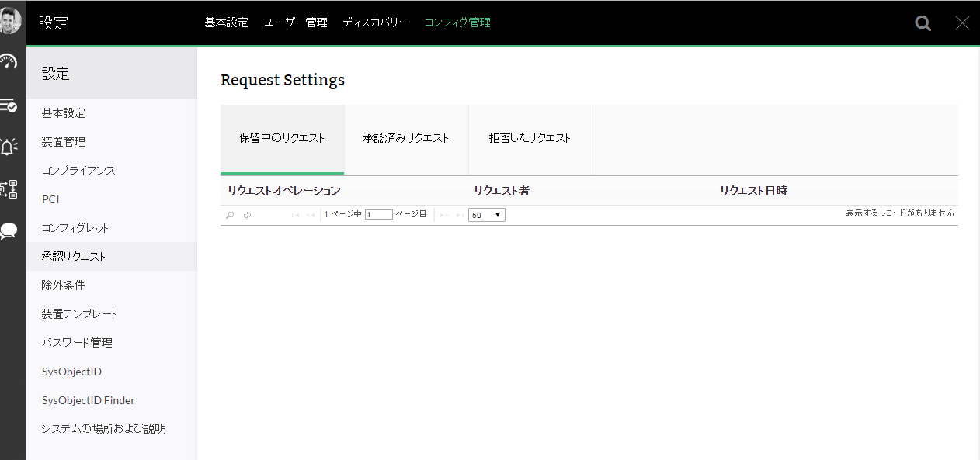
Task: Open コンフィグ管理 top menu
Action: (x=457, y=22)
